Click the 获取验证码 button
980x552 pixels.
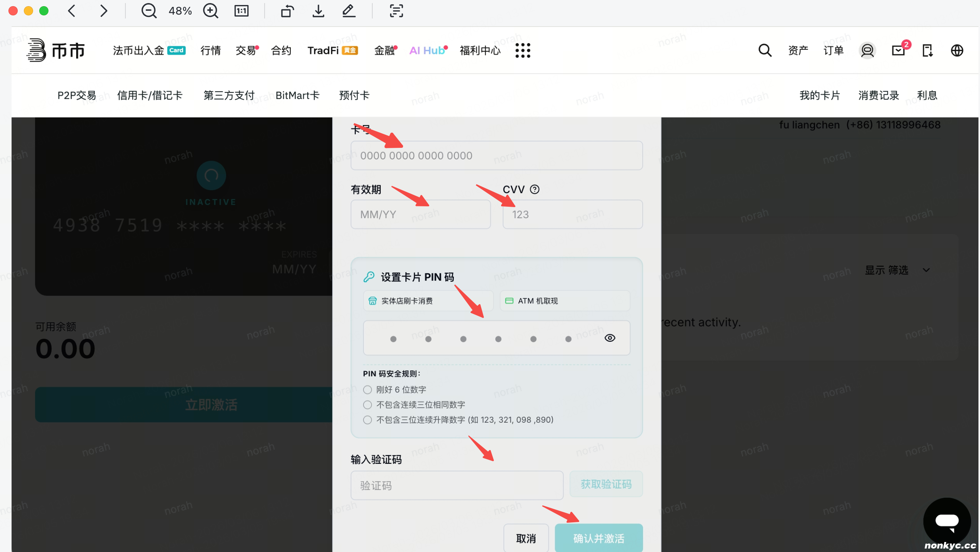click(606, 484)
